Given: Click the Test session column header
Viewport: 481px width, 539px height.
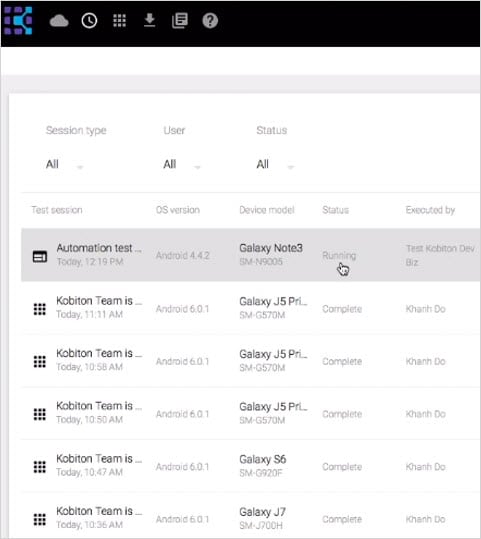Looking at the screenshot, I should [57, 210].
